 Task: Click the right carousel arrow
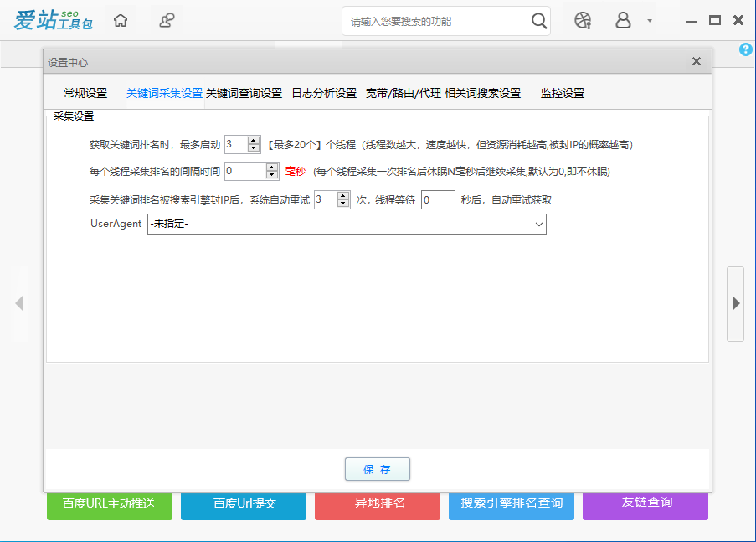click(736, 303)
